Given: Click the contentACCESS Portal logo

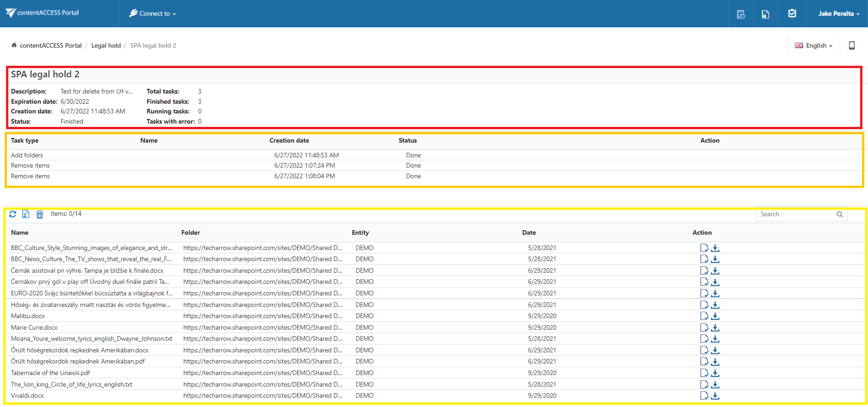Looking at the screenshot, I should tap(43, 13).
